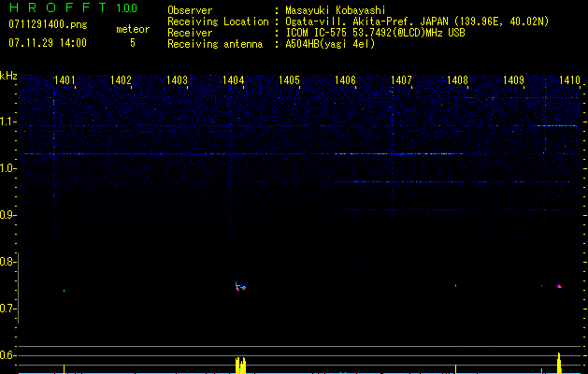Click the date 07.11.29 14:00
588x374 pixels.
tap(48, 43)
